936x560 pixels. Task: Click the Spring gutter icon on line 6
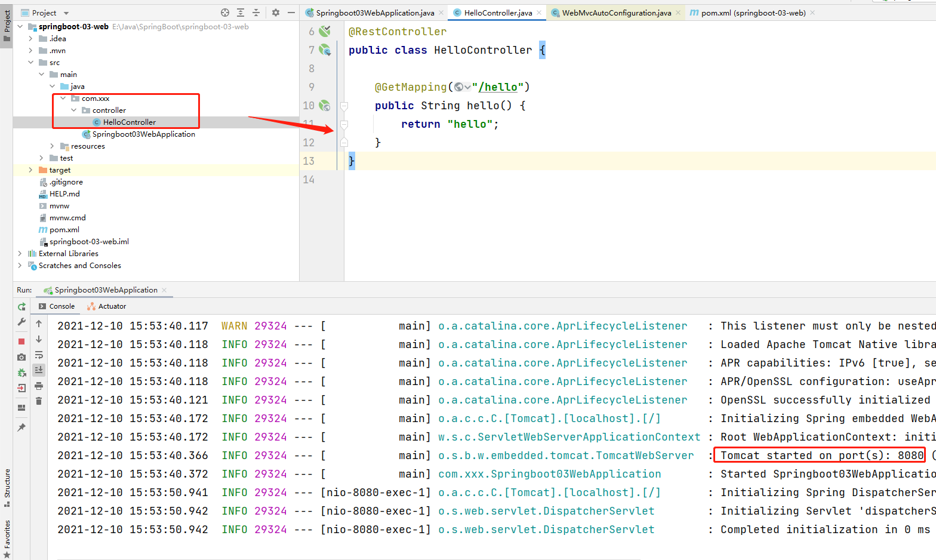[325, 31]
